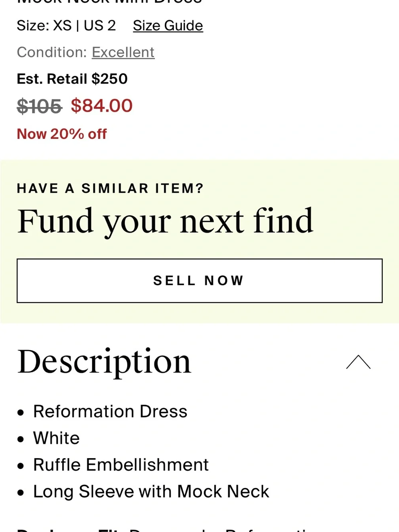
Task: Select the HAVE A SIMILAR ITEM? label
Action: click(110, 188)
